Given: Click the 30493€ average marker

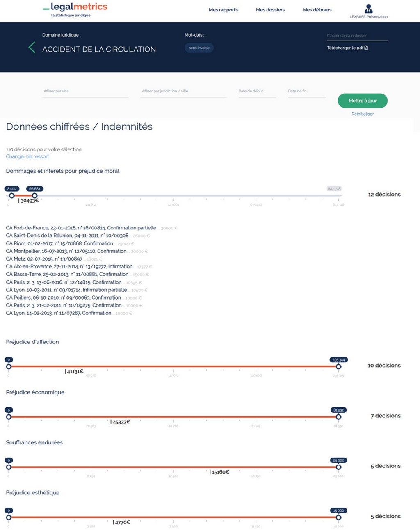Looking at the screenshot, I should 28,201.
